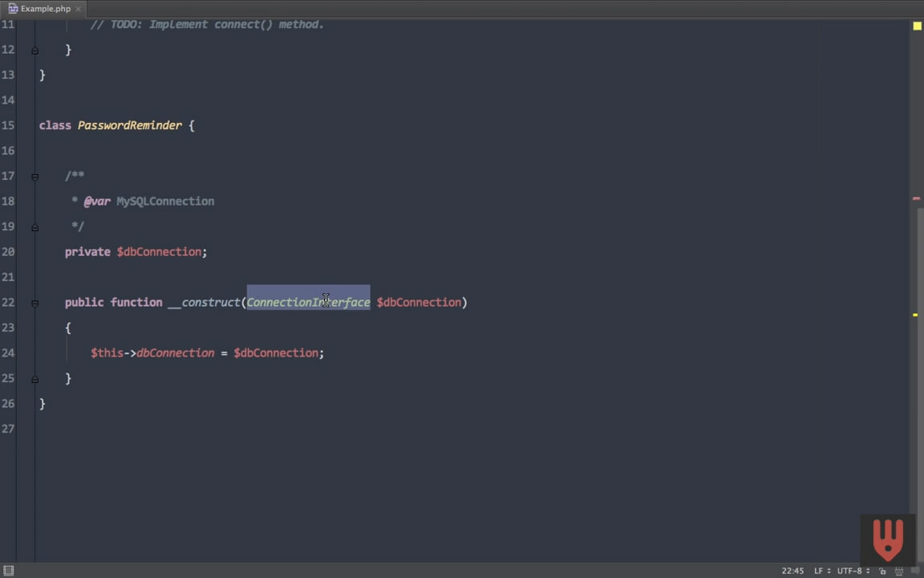Click the PHP file icon on the Example.php tab
This screenshot has width=924, height=578.
point(13,9)
